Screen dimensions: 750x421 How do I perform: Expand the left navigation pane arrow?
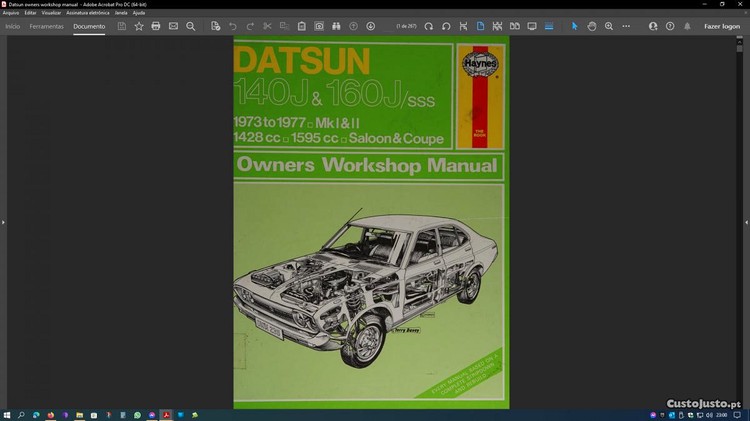pyautogui.click(x=3, y=222)
